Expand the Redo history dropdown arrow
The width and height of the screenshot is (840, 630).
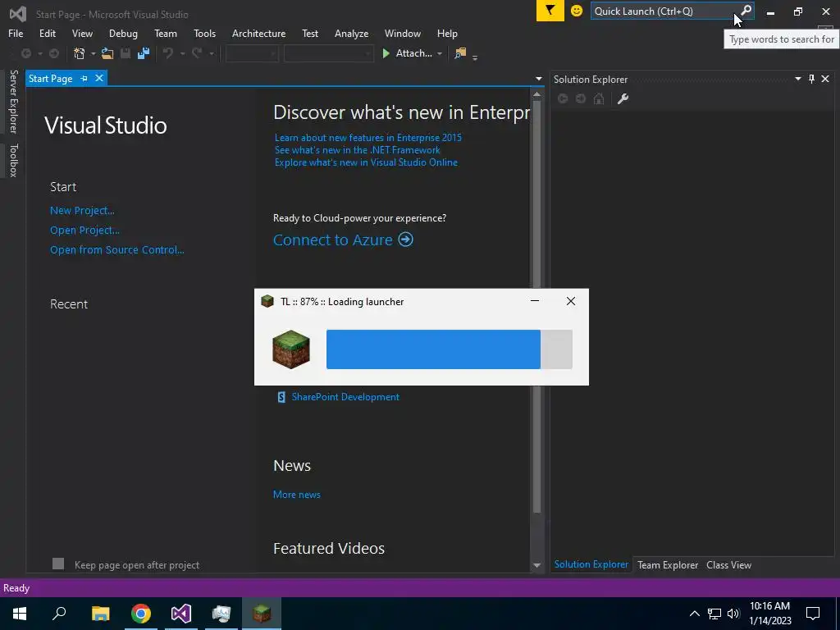tap(211, 53)
